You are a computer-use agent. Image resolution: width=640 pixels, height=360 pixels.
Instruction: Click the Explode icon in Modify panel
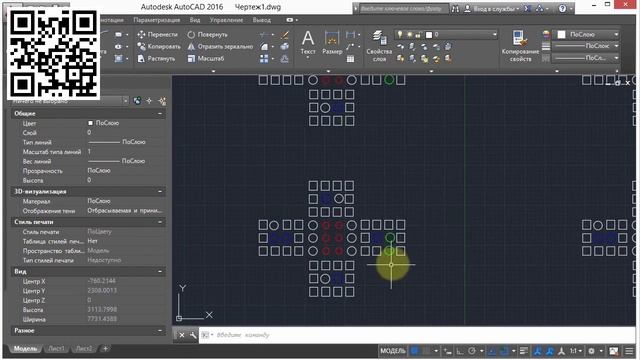284,47
